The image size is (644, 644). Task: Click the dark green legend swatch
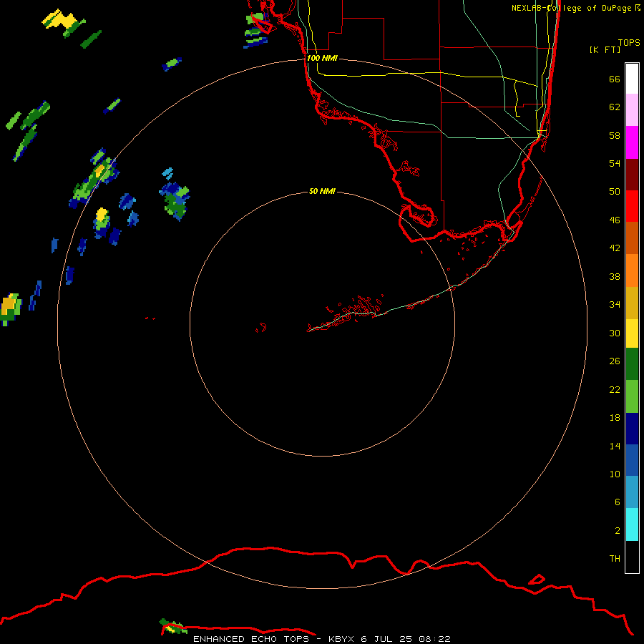632,364
